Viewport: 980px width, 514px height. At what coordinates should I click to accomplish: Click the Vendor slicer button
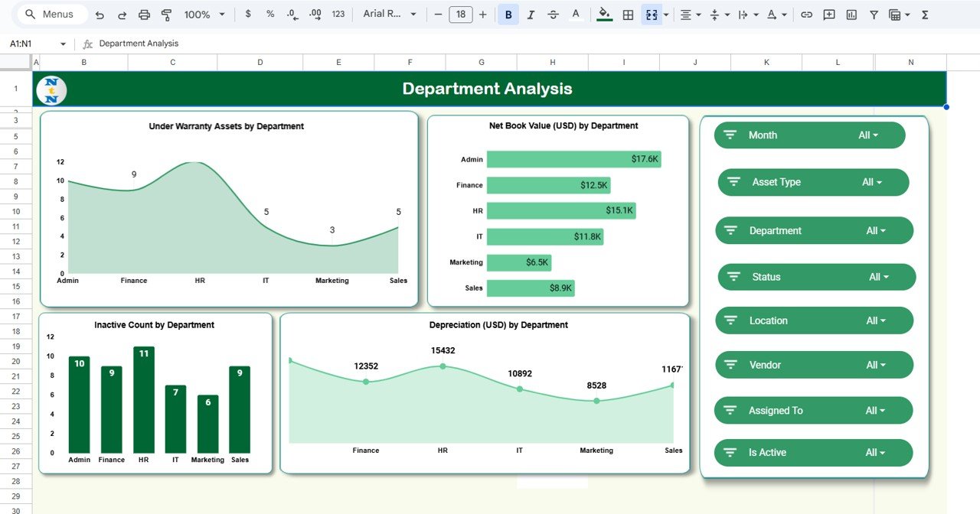pyautogui.click(x=813, y=366)
